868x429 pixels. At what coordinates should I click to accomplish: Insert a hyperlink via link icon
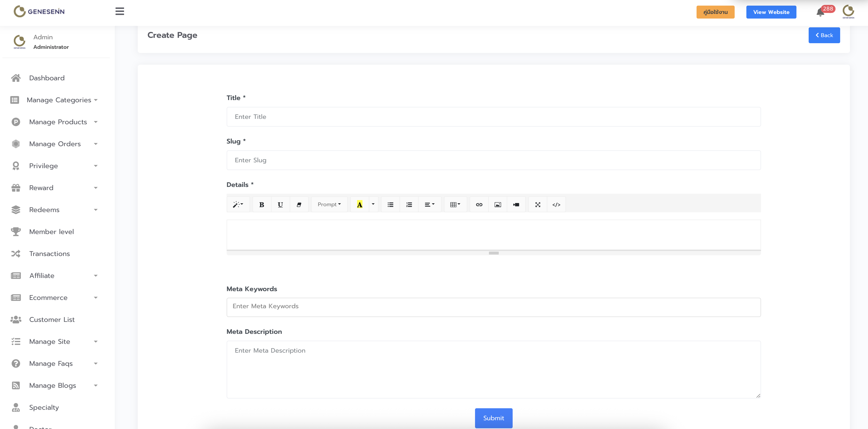click(x=479, y=204)
